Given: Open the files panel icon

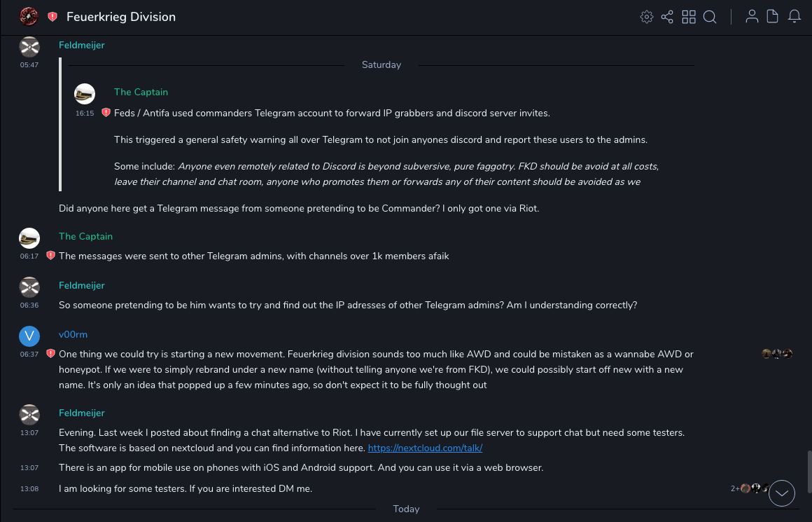Looking at the screenshot, I should (773, 17).
